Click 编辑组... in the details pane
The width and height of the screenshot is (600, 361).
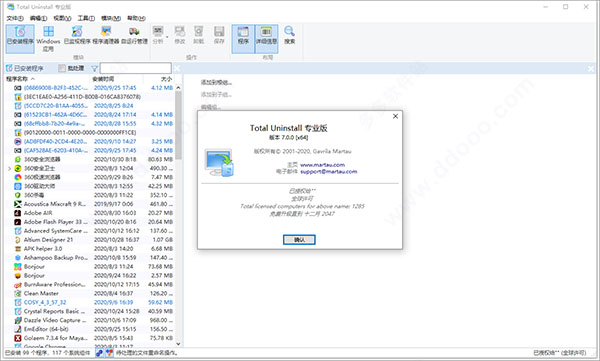pyautogui.click(x=211, y=107)
